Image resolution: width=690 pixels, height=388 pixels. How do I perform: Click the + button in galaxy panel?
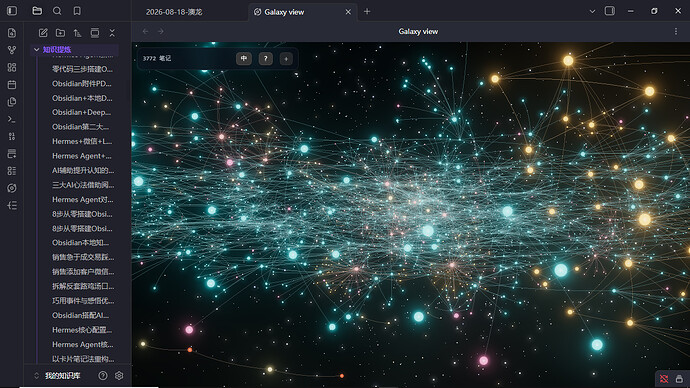pyautogui.click(x=286, y=59)
